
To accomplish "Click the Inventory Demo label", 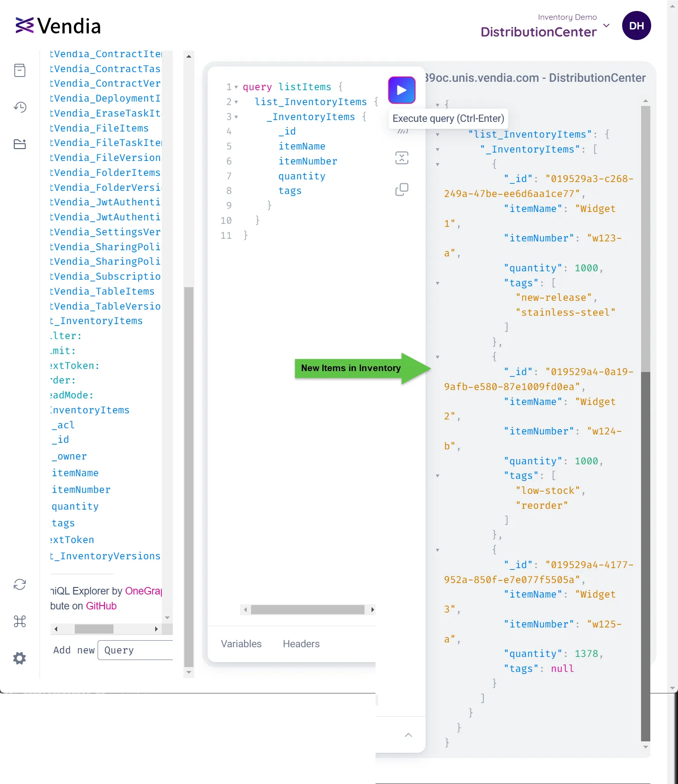I will click(x=567, y=17).
